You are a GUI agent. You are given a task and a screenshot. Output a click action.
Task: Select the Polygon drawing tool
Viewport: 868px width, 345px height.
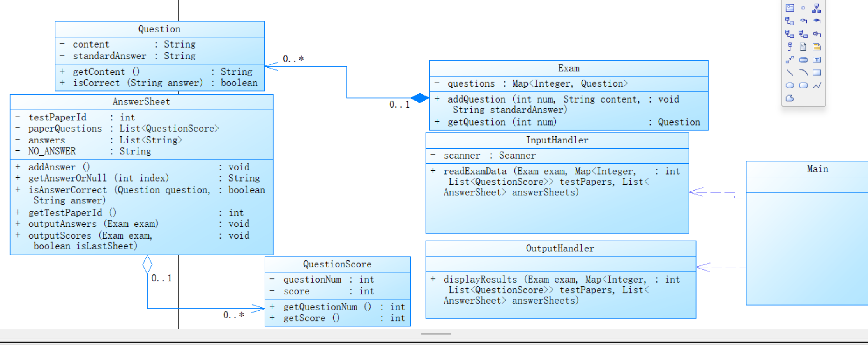790,98
